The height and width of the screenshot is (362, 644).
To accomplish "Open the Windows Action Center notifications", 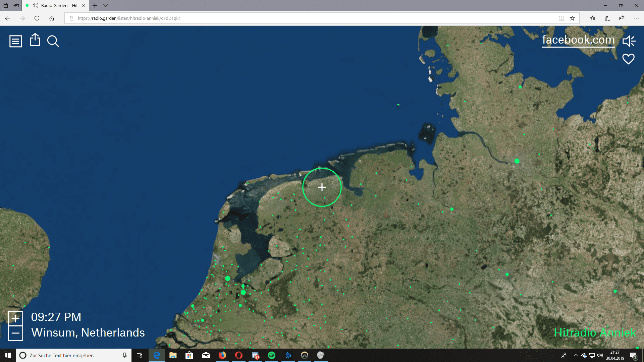I will tap(633, 355).
